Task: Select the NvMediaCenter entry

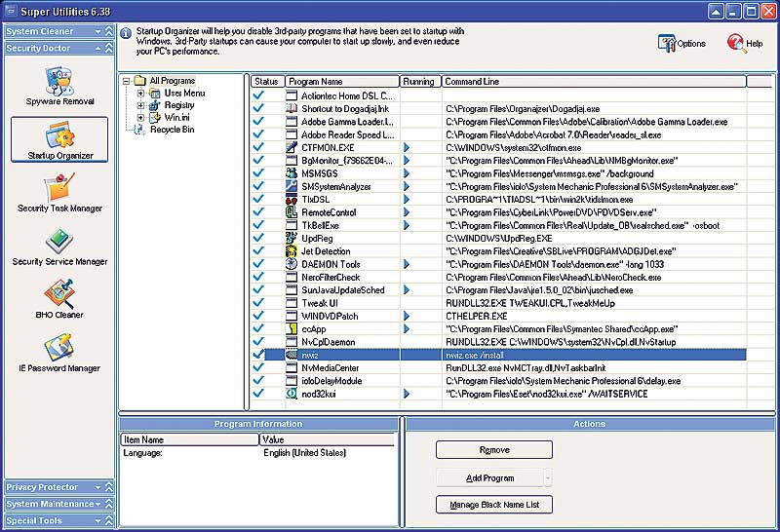Action: (x=498, y=367)
